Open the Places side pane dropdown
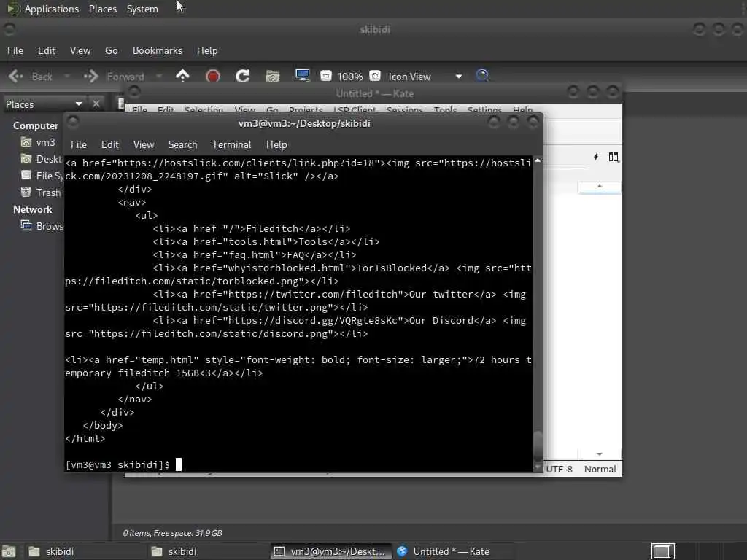This screenshot has height=560, width=747. click(79, 104)
